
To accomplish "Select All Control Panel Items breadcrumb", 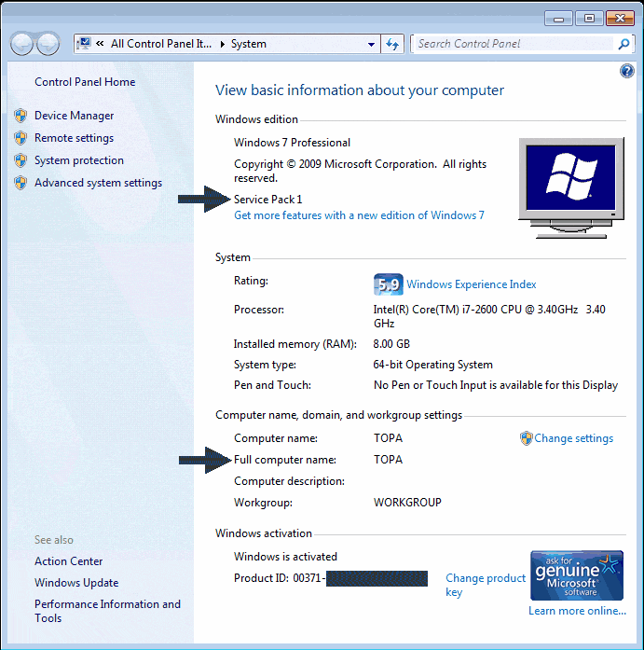I will (162, 44).
